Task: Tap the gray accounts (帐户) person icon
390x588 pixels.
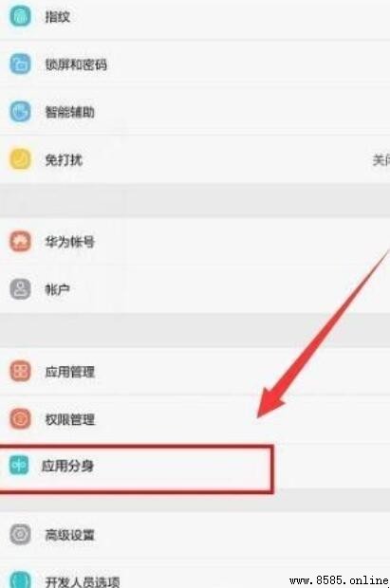Action: pyautogui.click(x=20, y=288)
